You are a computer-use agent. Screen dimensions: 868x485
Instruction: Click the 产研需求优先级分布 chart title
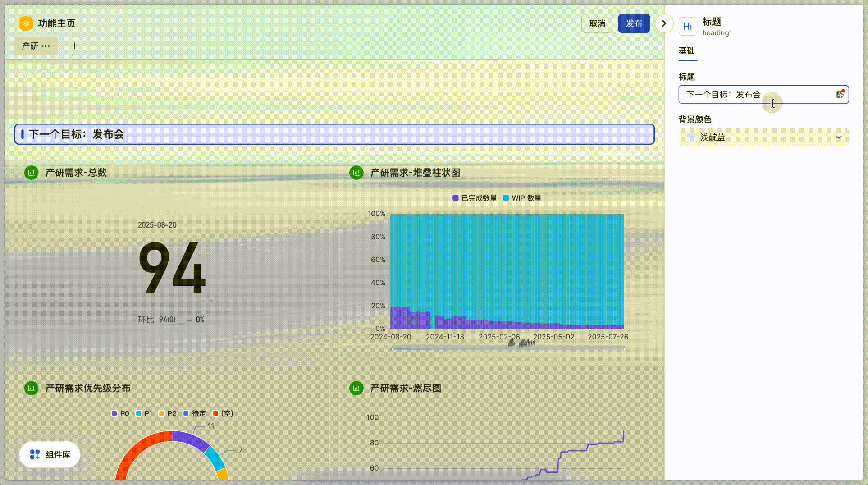[88, 388]
